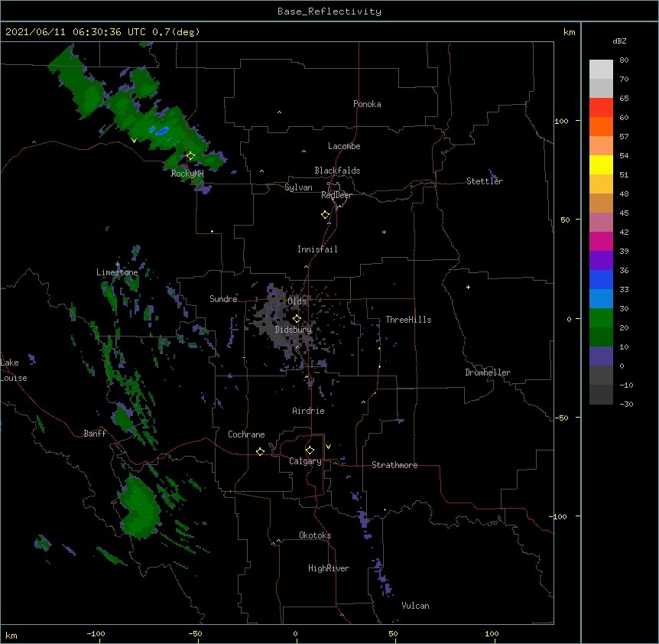Pick the yellow 51-54 dBZ legend swatch
Screen dimensions: 659x644
click(601, 164)
